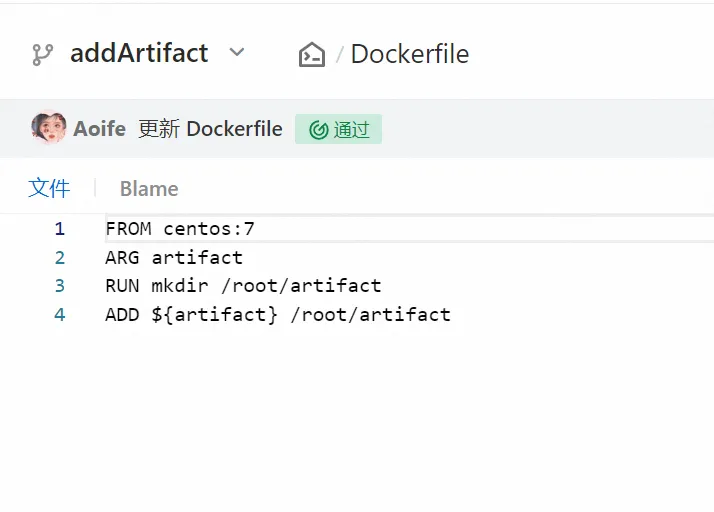The image size is (714, 512).
Task: Go to repository root via home icon
Action: click(312, 54)
